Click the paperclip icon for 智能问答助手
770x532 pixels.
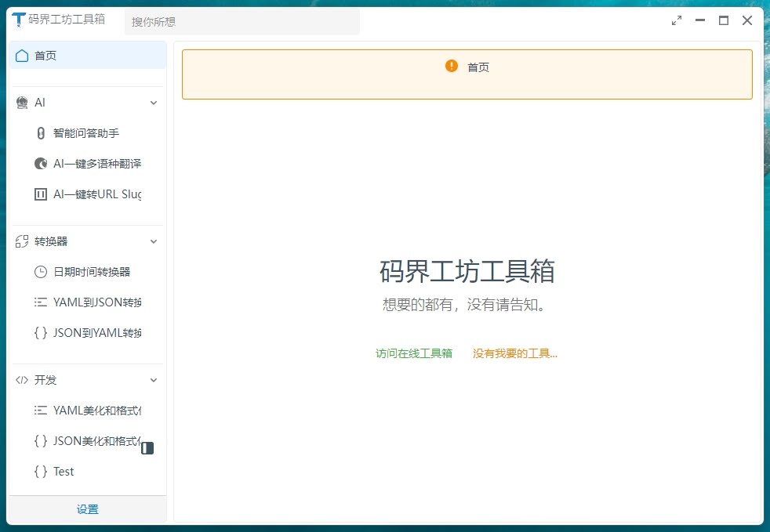[41, 133]
